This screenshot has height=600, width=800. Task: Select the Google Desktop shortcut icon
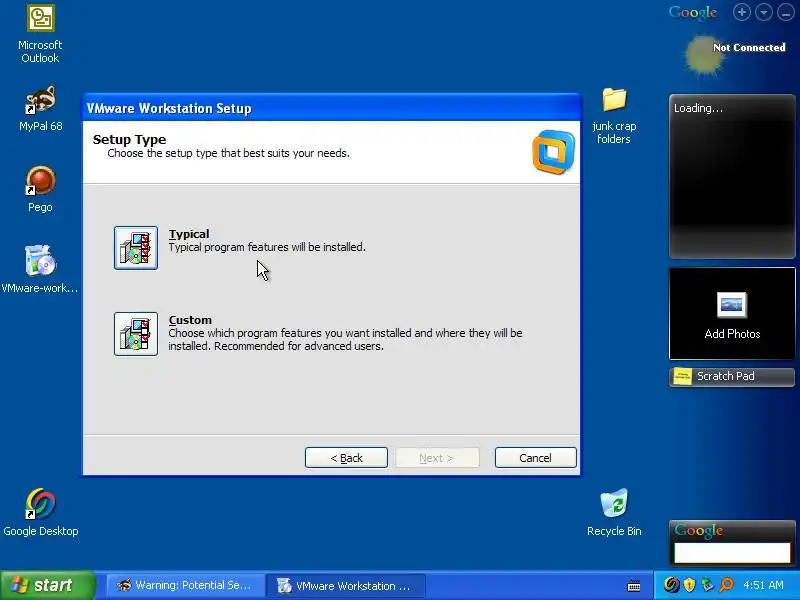click(40, 512)
